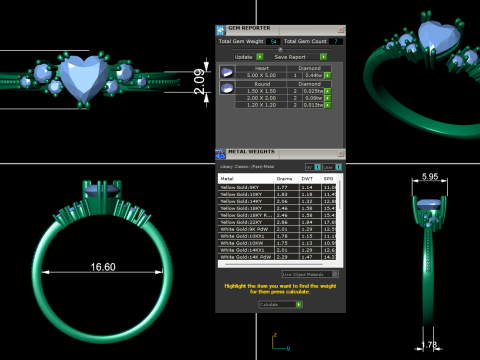Viewport: 480px width, 360px height.
Task: Close the Metal Weights panel
Action: [x=341, y=153]
